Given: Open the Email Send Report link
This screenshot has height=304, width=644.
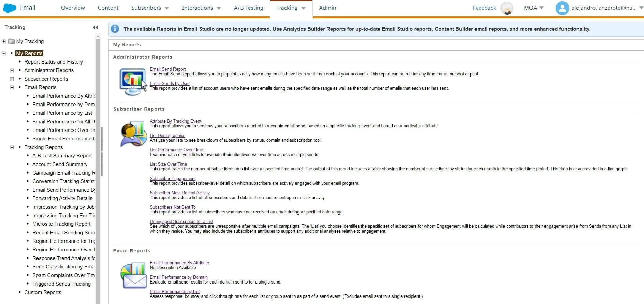Looking at the screenshot, I should coord(167,69).
